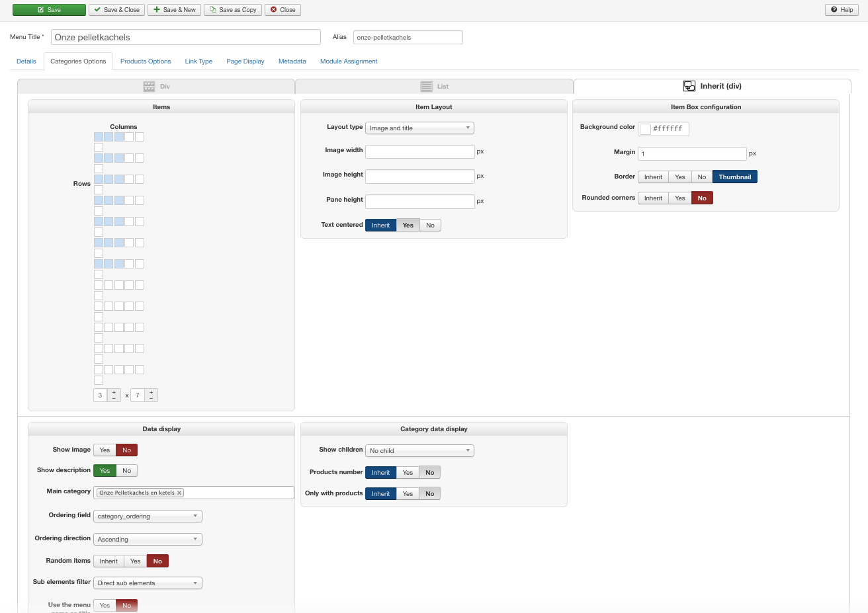Open the Ordering direction dropdown

tap(148, 540)
